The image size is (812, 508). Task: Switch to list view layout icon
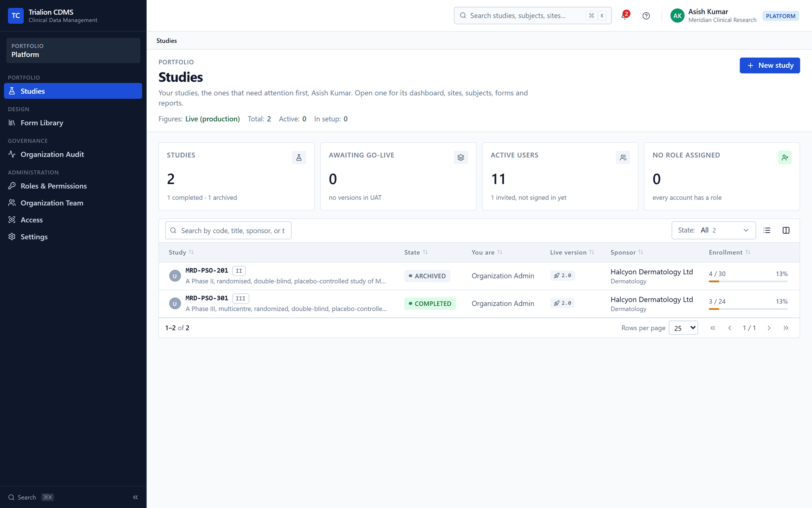coord(767,230)
